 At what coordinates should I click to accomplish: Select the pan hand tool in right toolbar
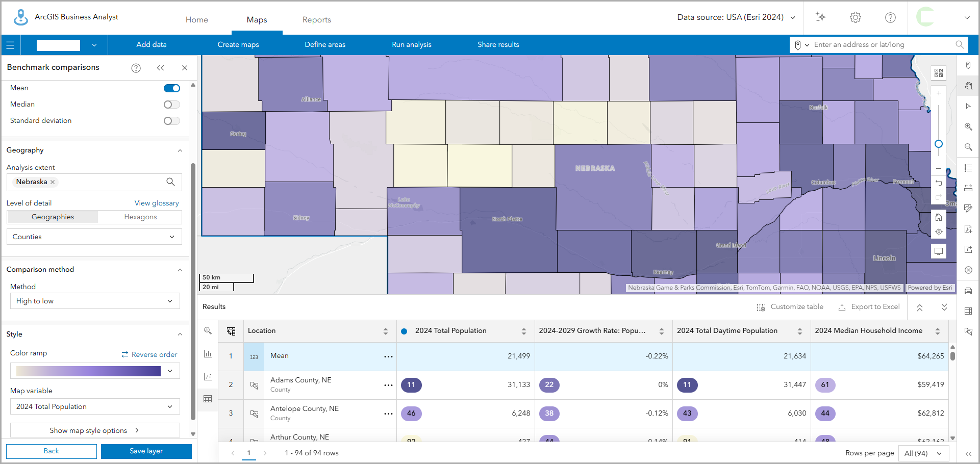coord(968,86)
